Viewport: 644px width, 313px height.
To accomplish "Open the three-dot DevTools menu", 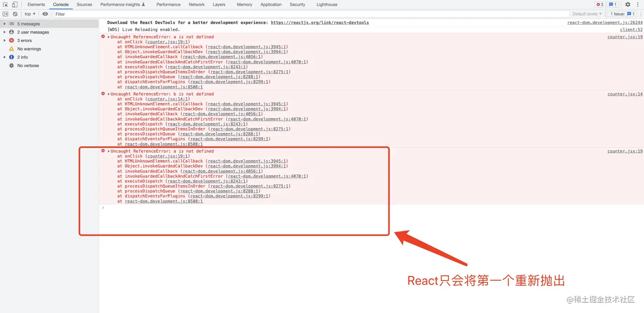I will tap(638, 4).
